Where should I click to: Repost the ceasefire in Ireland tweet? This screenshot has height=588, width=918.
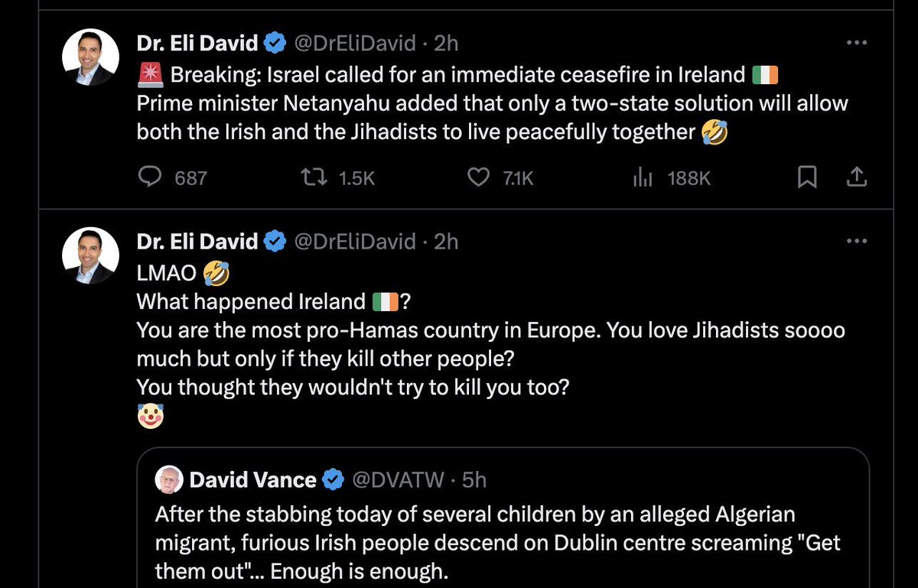(312, 177)
